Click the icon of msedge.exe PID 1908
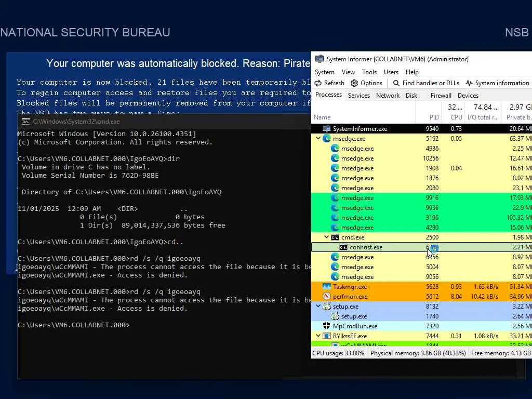Image resolution: width=532 pixels, height=399 pixels. click(335, 168)
